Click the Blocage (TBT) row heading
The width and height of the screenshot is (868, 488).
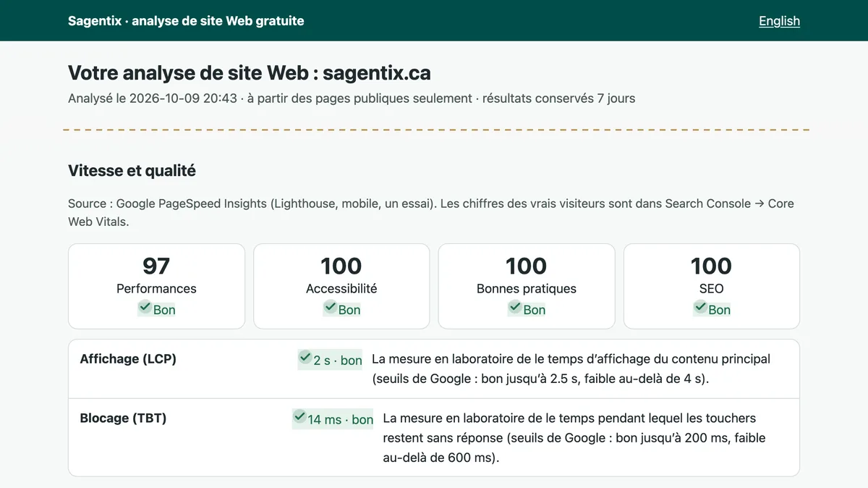point(123,418)
